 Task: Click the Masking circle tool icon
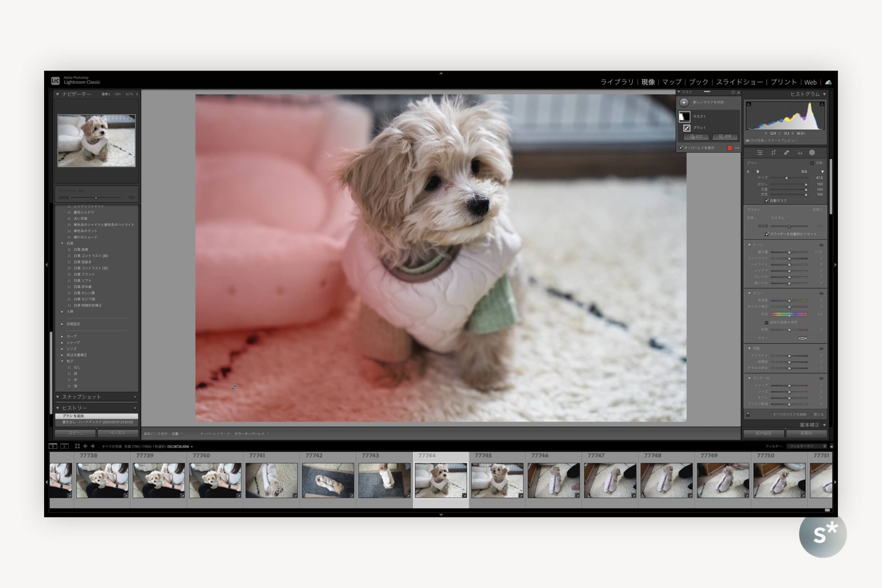click(x=812, y=153)
